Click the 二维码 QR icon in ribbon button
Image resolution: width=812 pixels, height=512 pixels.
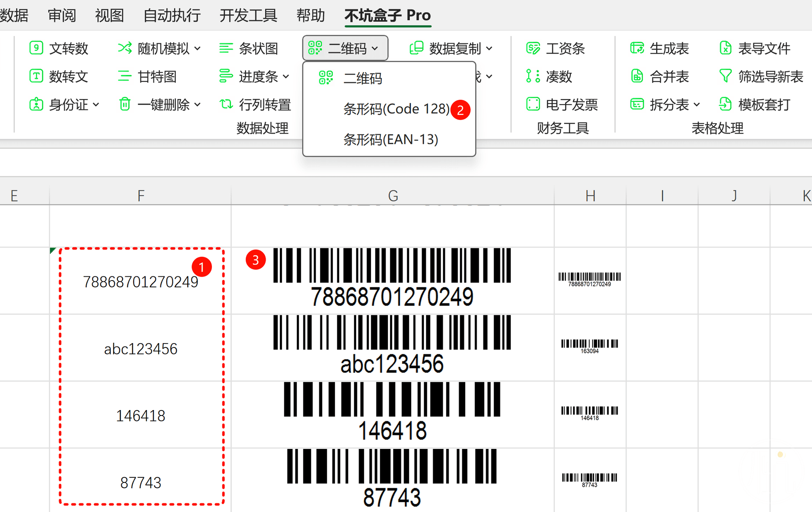[x=315, y=48]
